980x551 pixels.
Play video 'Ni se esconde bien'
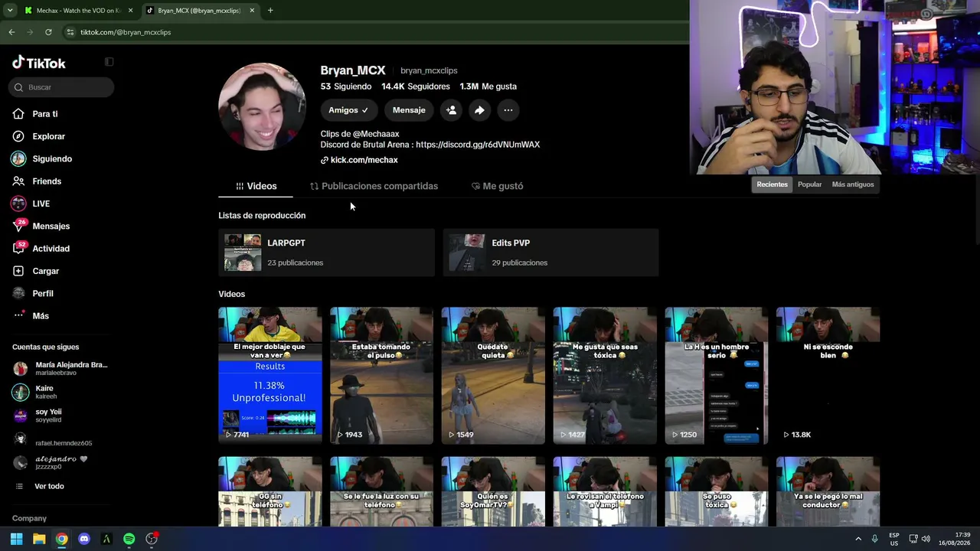coord(828,376)
